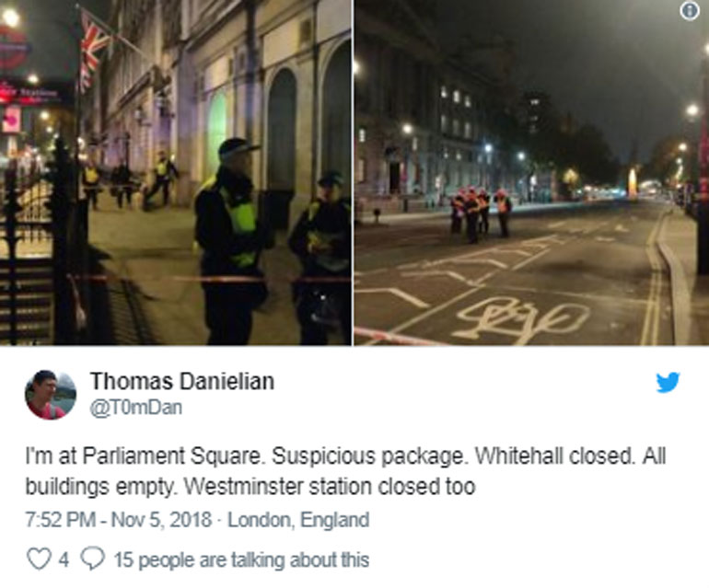Open the right photo of empty street
This screenshot has height=588, width=709.
pyautogui.click(x=531, y=172)
